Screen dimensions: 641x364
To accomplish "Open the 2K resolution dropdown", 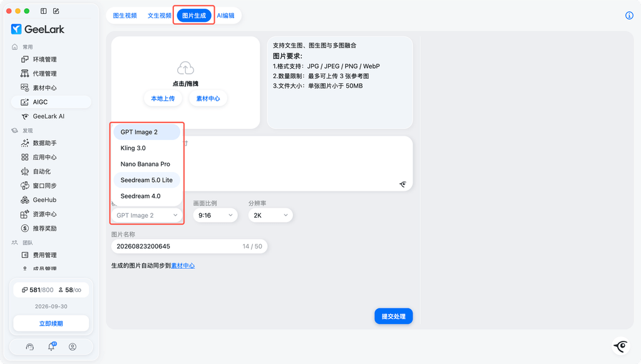I will pyautogui.click(x=270, y=215).
